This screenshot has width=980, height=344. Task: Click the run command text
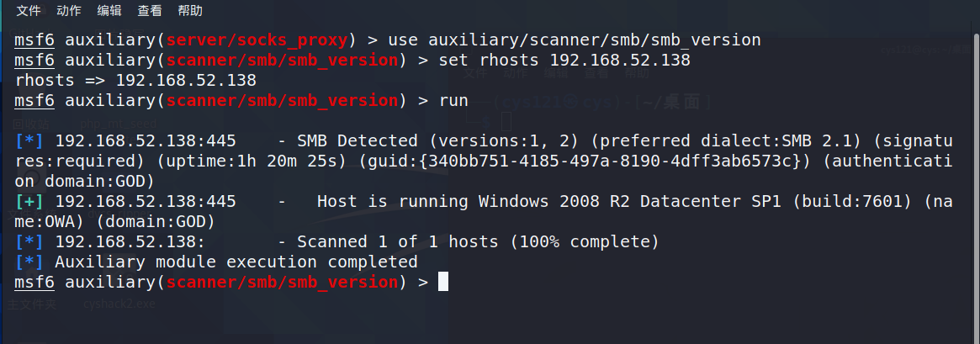click(453, 100)
